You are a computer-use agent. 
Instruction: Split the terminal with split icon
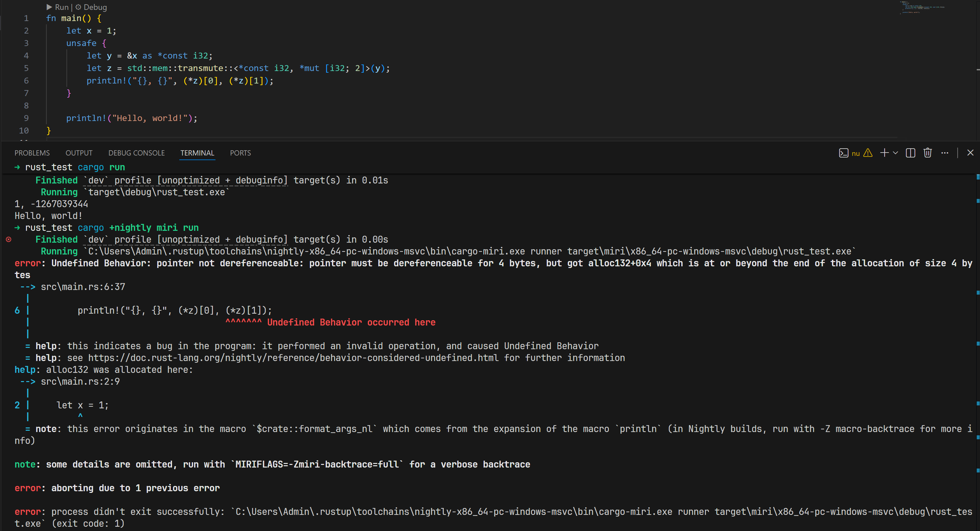coord(910,153)
